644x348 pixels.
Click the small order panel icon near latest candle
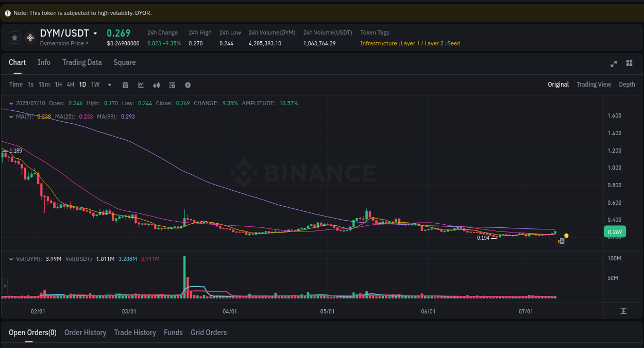coord(561,241)
